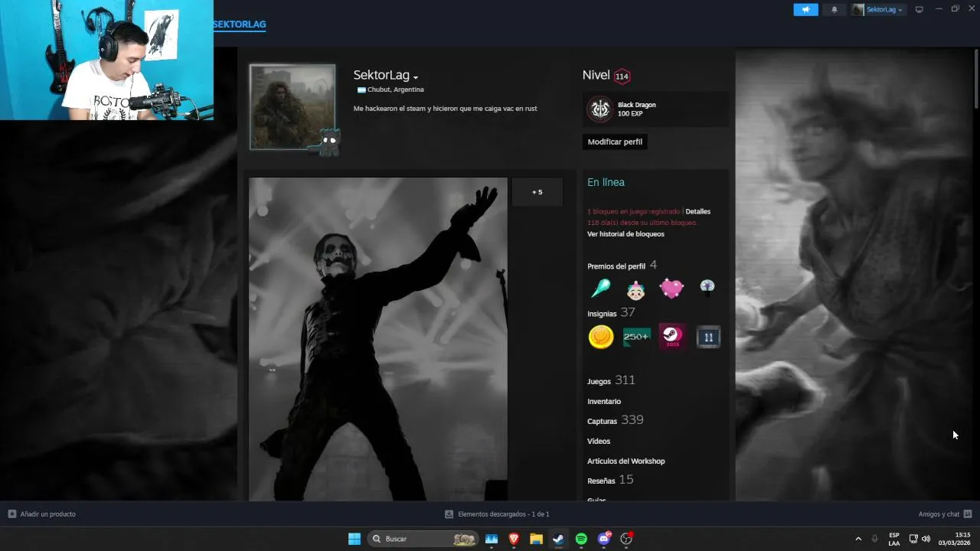
Task: Click the Level 114 badge
Action: (622, 76)
